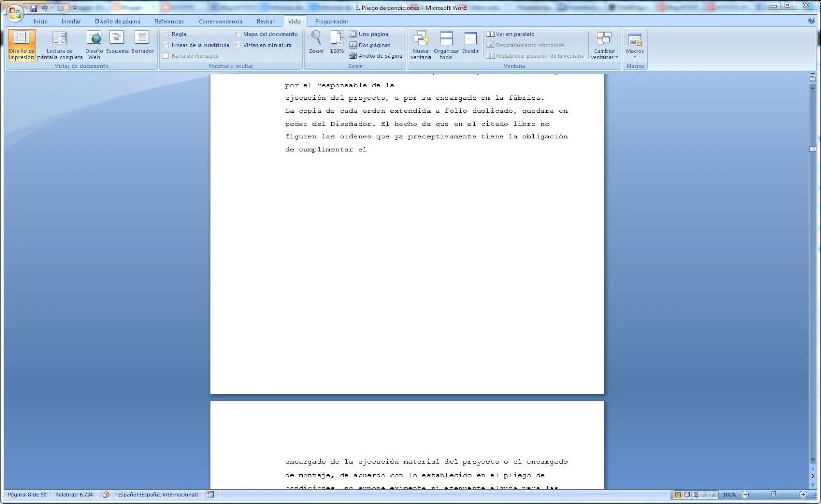This screenshot has height=504, width=821.
Task: Select outline view in status bar
Action: click(x=705, y=495)
